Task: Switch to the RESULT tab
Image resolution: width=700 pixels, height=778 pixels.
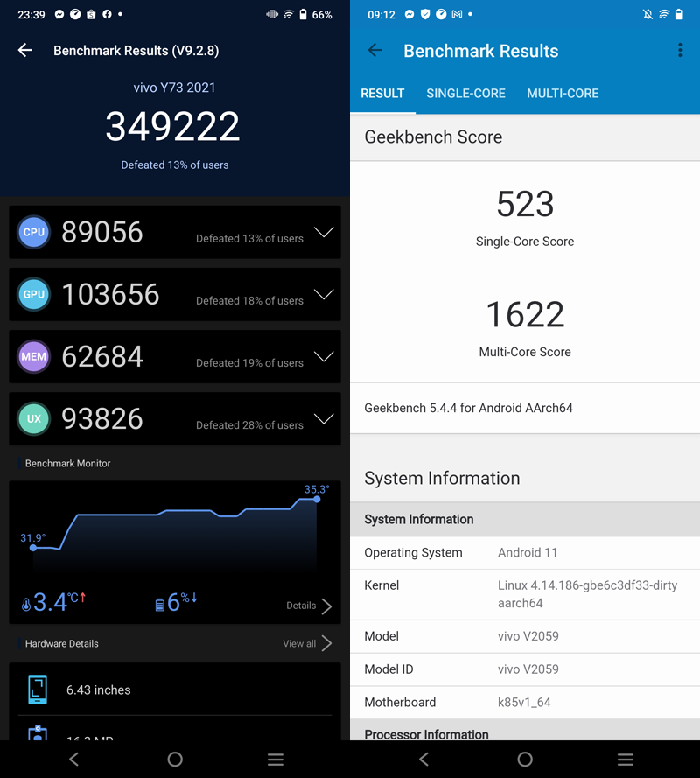Action: 382,94
